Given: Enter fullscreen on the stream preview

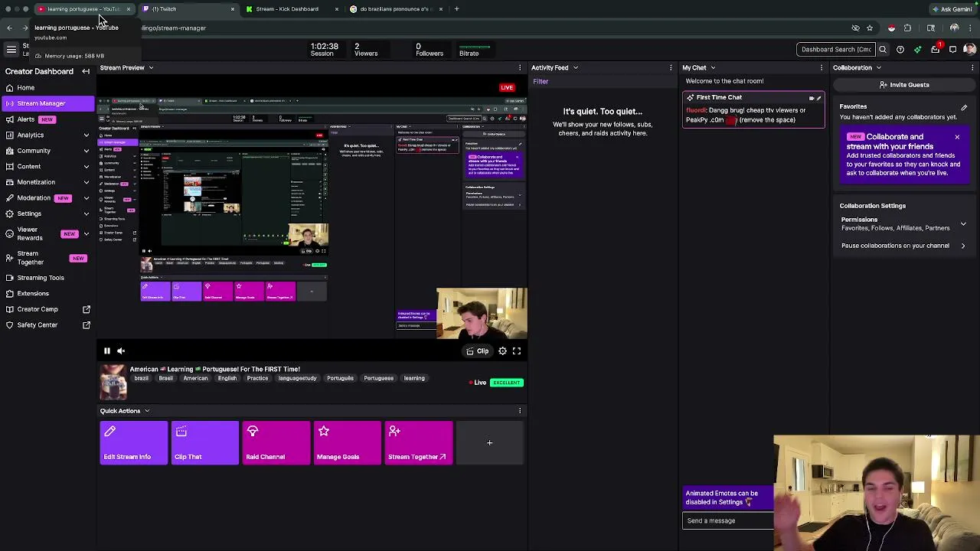Looking at the screenshot, I should tap(517, 350).
